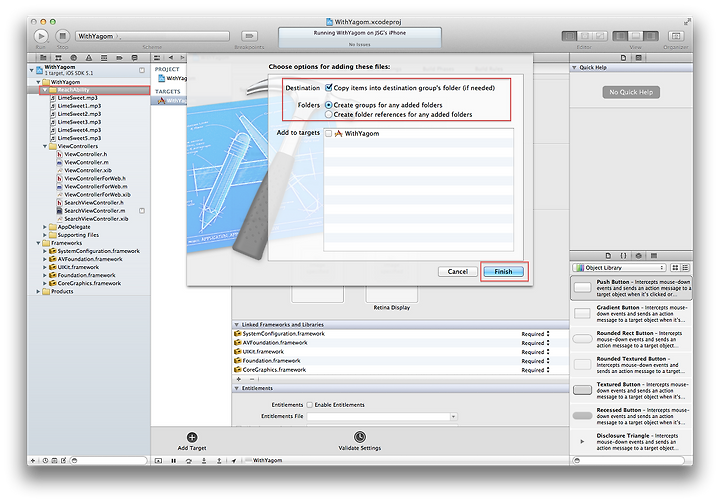Image resolution: width=720 pixels, height=503 pixels.
Task: Add new file via navigator plus button
Action: 33,460
